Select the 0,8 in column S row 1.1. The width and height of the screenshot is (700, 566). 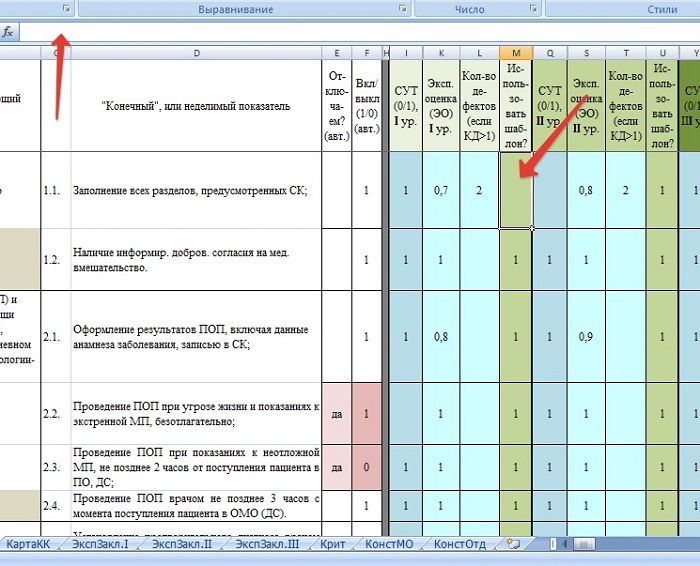586,191
